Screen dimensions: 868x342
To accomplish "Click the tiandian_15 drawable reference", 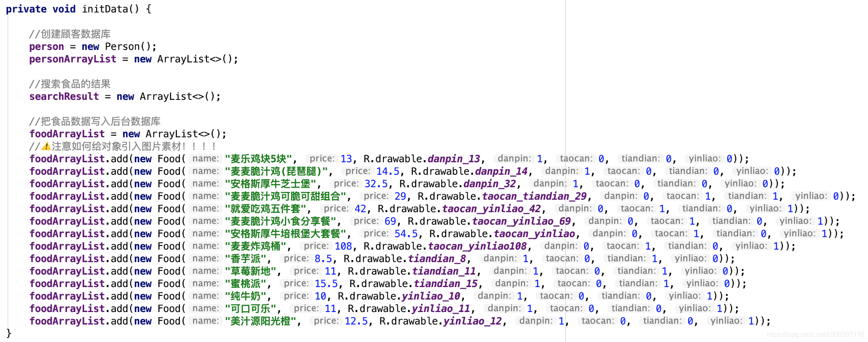I will click(x=446, y=284).
